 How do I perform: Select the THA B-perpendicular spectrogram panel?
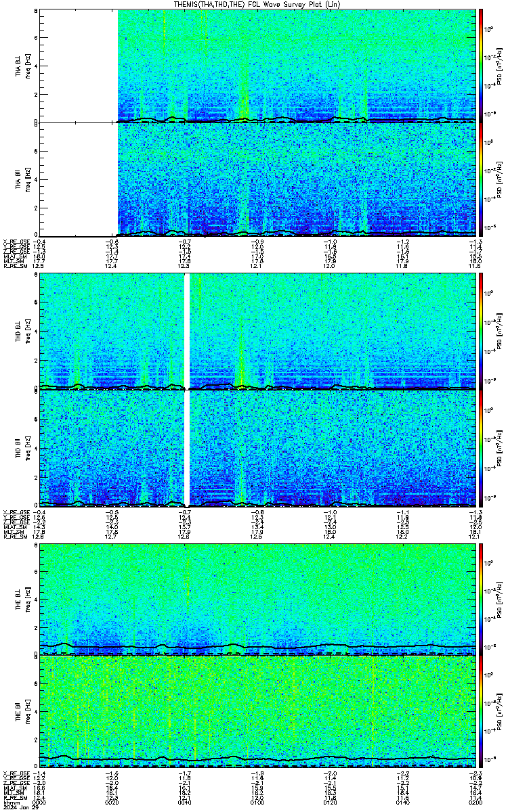[257, 66]
